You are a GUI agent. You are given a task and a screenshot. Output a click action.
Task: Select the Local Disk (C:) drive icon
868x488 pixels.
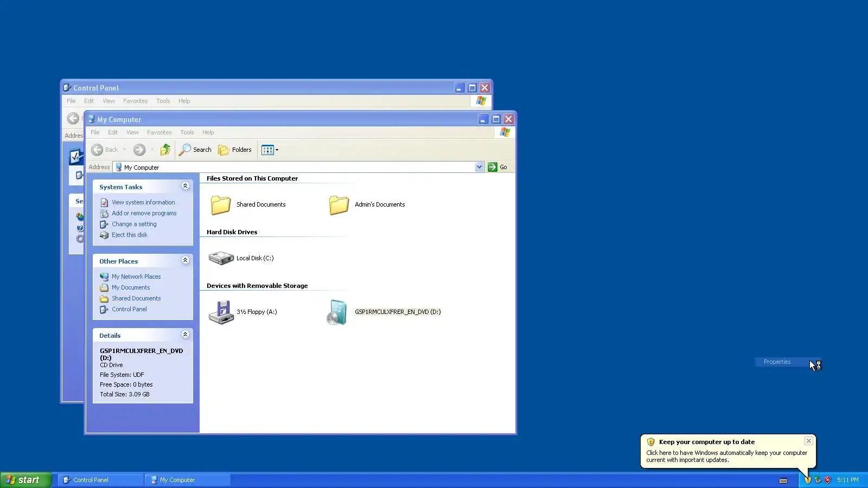[x=221, y=258]
